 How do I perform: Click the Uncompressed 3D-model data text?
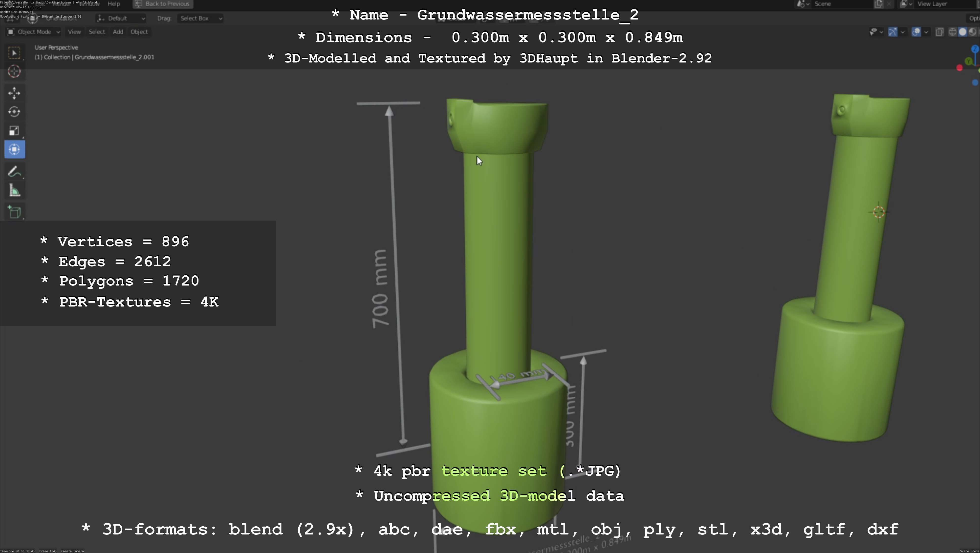point(490,496)
